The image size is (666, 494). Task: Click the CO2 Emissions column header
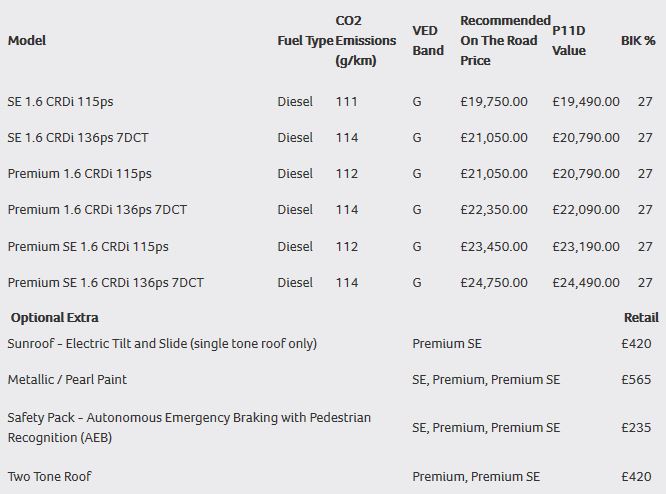pyautogui.click(x=366, y=41)
